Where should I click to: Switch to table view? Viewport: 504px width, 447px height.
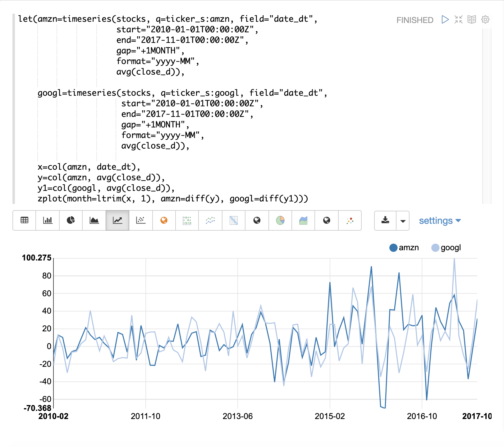[x=24, y=220]
